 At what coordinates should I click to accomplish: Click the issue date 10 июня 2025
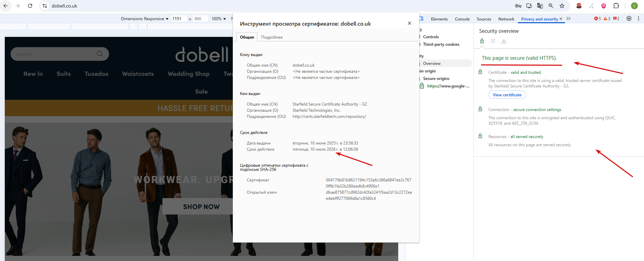[325, 143]
